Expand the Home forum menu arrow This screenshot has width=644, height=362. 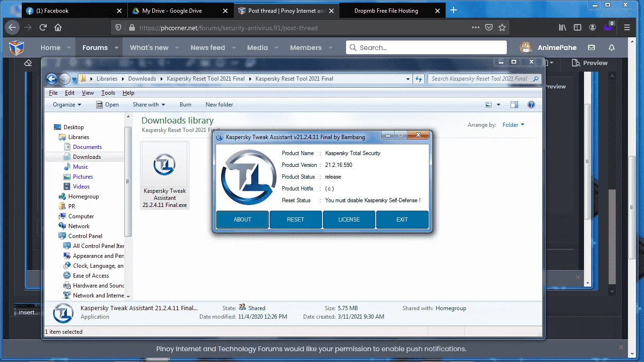pyautogui.click(x=69, y=48)
